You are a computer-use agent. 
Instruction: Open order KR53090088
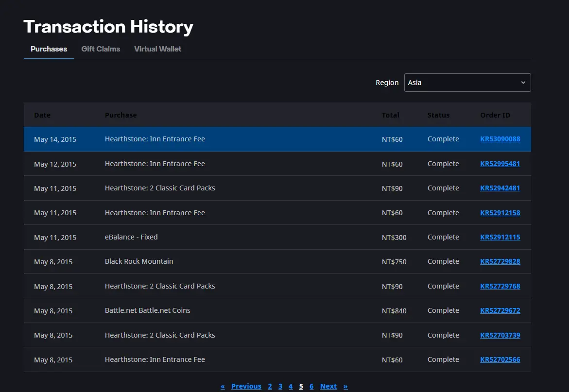[500, 139]
